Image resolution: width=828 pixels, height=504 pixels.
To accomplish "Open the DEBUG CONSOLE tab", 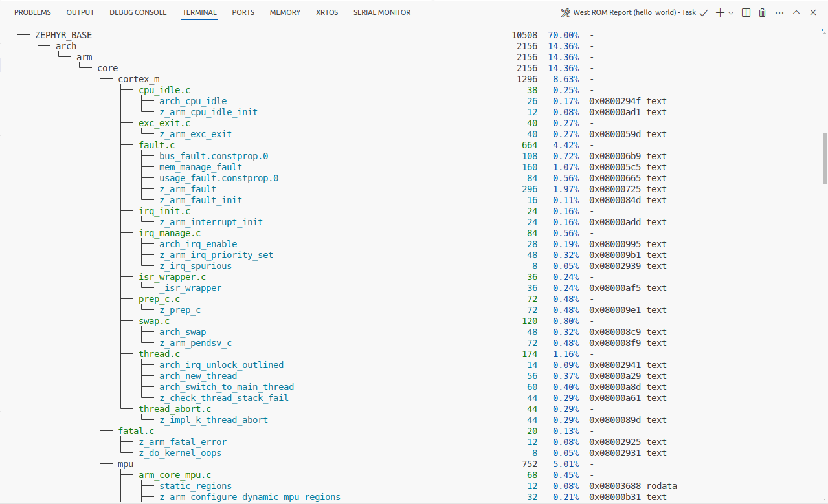I will coord(138,12).
